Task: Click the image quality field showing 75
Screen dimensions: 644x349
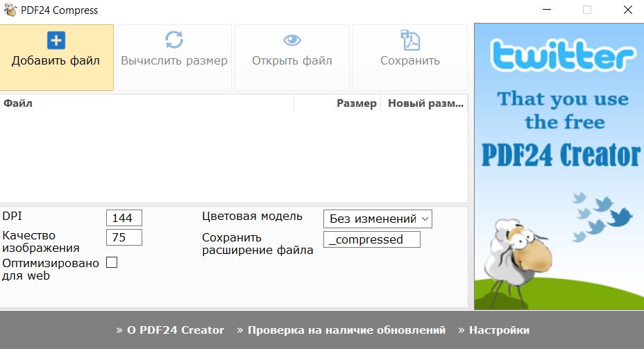Action: click(124, 237)
